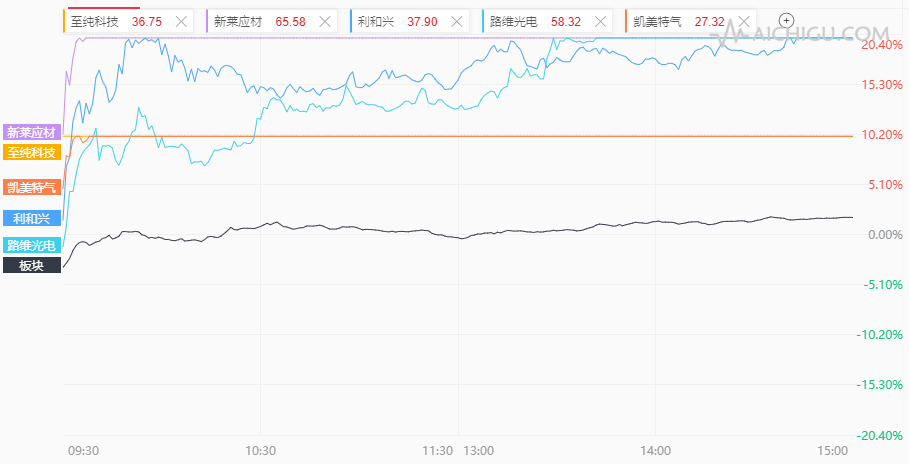Select the 路维光电 tab
Screen dimensions: 909x464
pyautogui.click(x=528, y=20)
